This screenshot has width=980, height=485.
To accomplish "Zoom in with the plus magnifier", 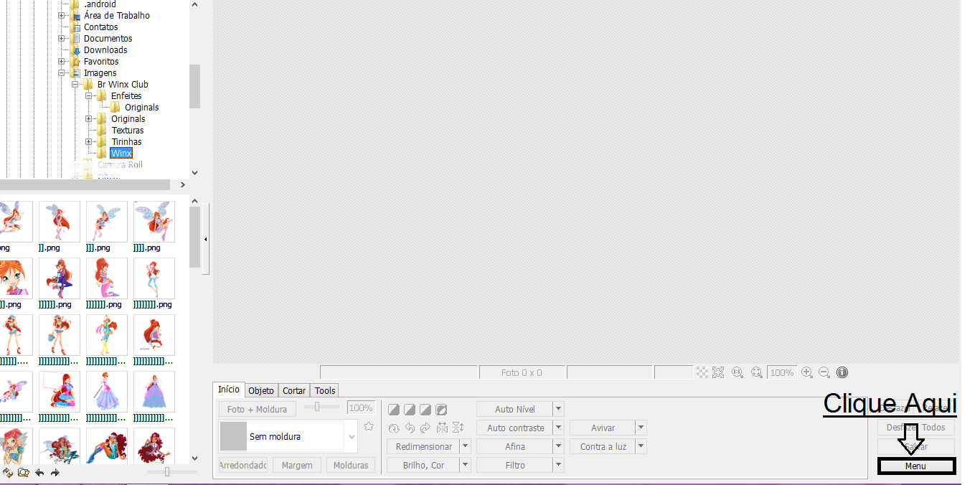I will [x=807, y=372].
